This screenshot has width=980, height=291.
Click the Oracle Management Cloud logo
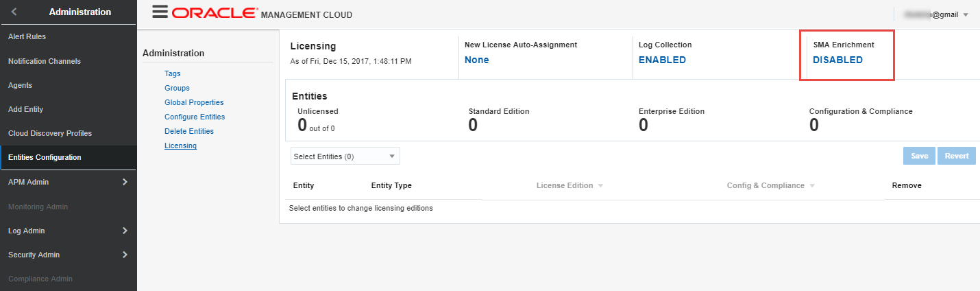click(x=262, y=14)
